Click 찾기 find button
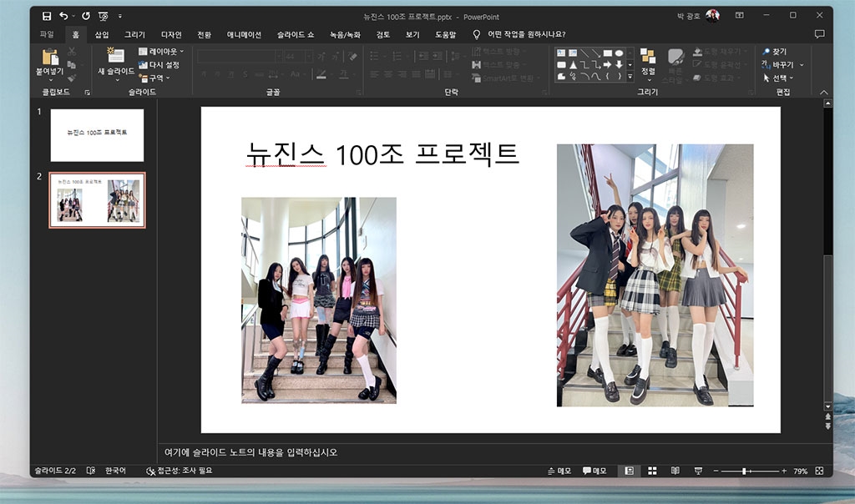855x504 pixels. tap(774, 51)
